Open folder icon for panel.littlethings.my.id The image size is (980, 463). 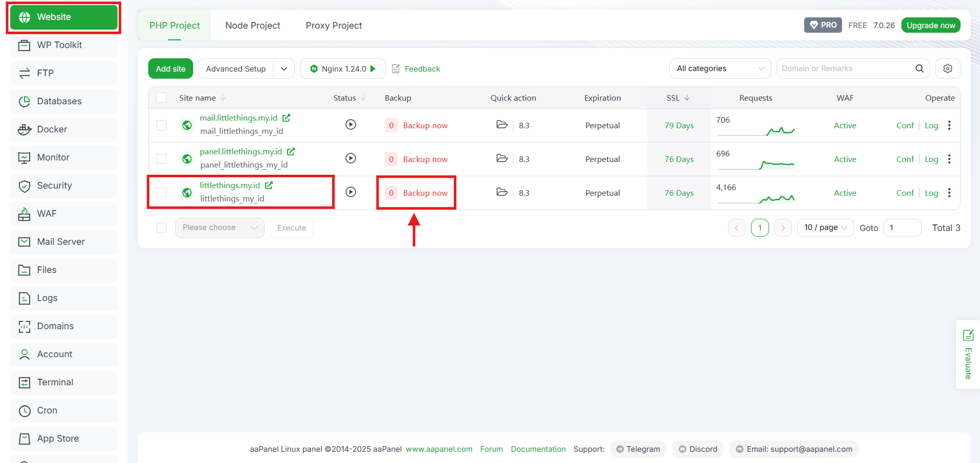[502, 158]
